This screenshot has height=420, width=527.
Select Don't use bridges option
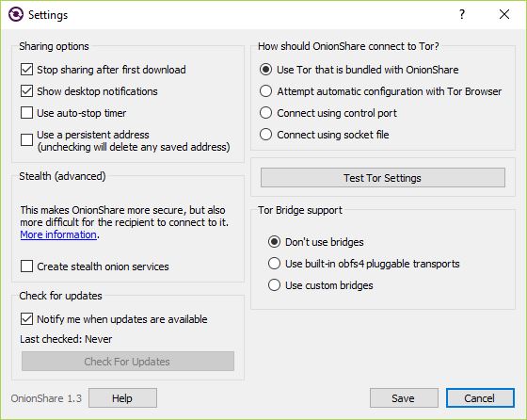click(x=274, y=242)
